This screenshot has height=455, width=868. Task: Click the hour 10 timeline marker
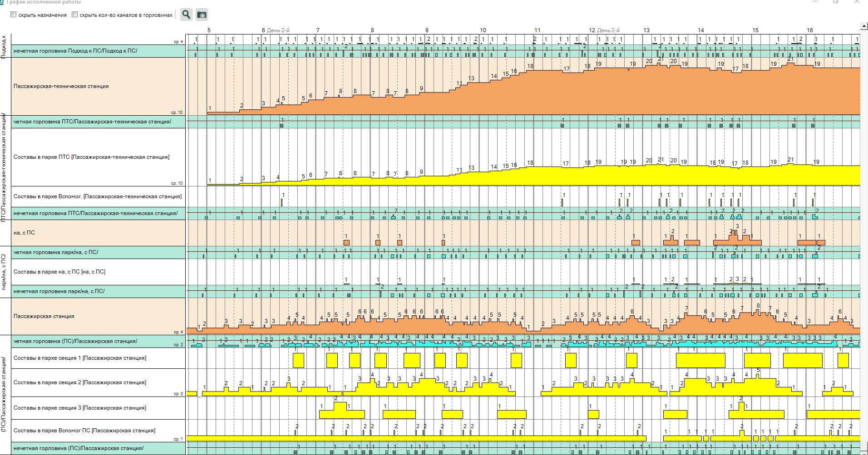pyautogui.click(x=483, y=30)
